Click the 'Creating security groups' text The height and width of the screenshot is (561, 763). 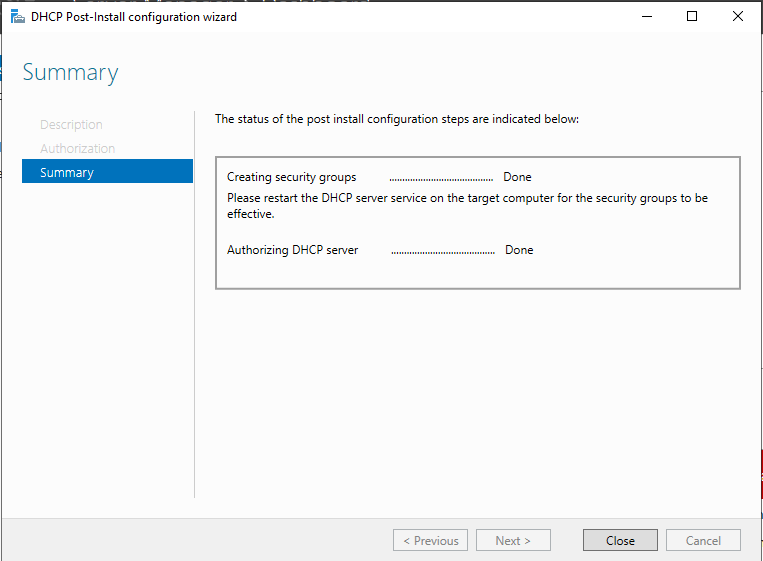click(291, 177)
